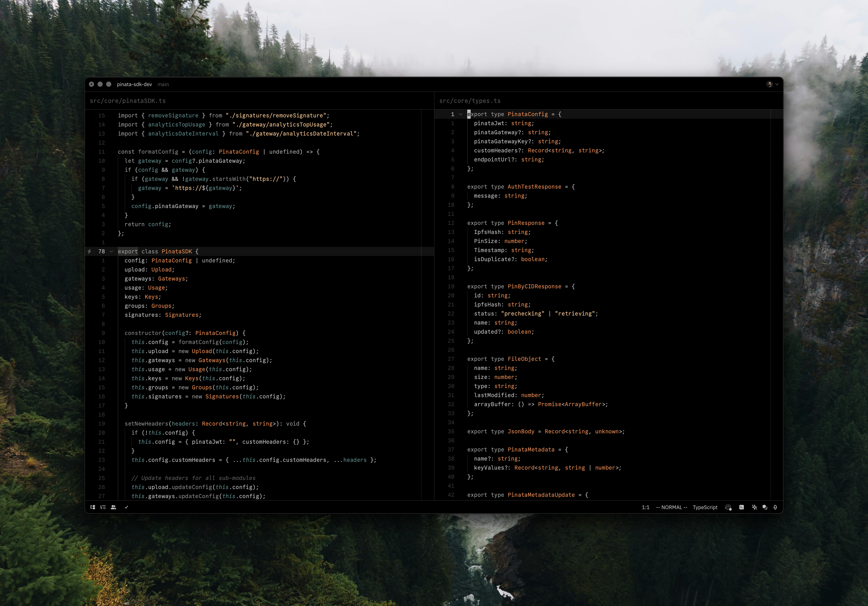Image resolution: width=868 pixels, height=606 pixels.
Task: Click the "prechecking" string literal
Action: click(522, 314)
